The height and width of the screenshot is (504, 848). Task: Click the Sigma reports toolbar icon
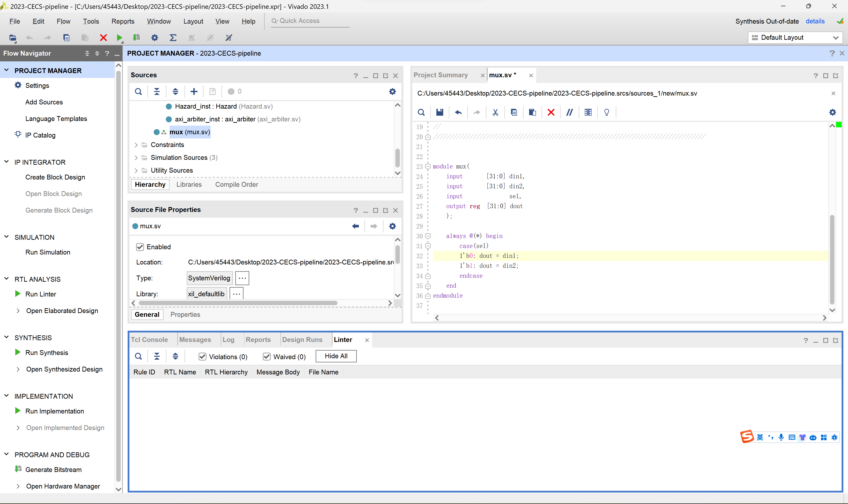coord(173,38)
